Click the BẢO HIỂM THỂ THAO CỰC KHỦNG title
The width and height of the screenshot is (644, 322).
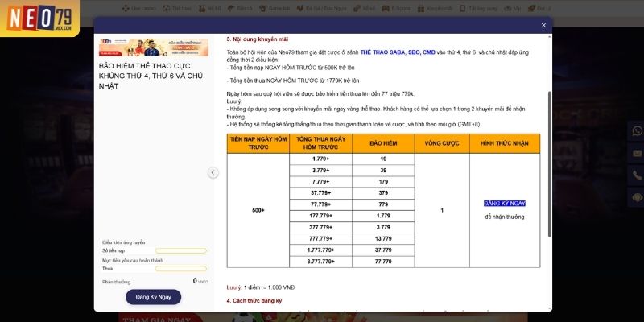pos(151,76)
